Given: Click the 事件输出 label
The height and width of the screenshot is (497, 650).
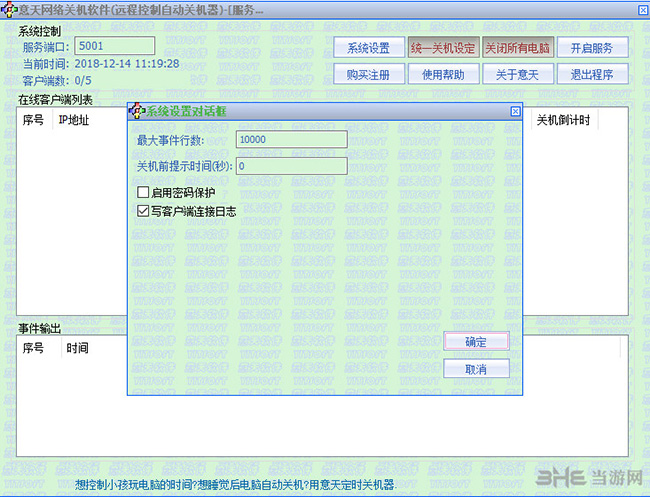Looking at the screenshot, I should (40, 329).
